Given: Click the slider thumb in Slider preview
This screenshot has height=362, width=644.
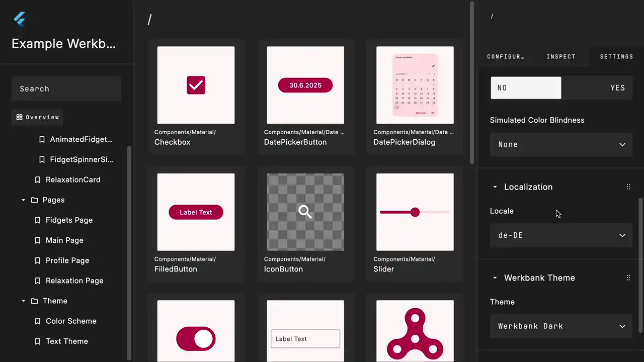Looking at the screenshot, I should 415,212.
